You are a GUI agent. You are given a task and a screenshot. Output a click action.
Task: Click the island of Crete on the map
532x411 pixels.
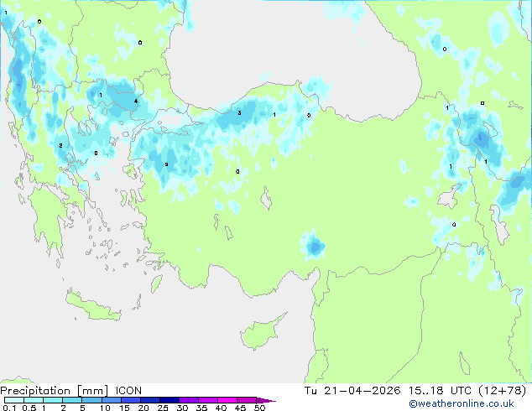click(93, 307)
